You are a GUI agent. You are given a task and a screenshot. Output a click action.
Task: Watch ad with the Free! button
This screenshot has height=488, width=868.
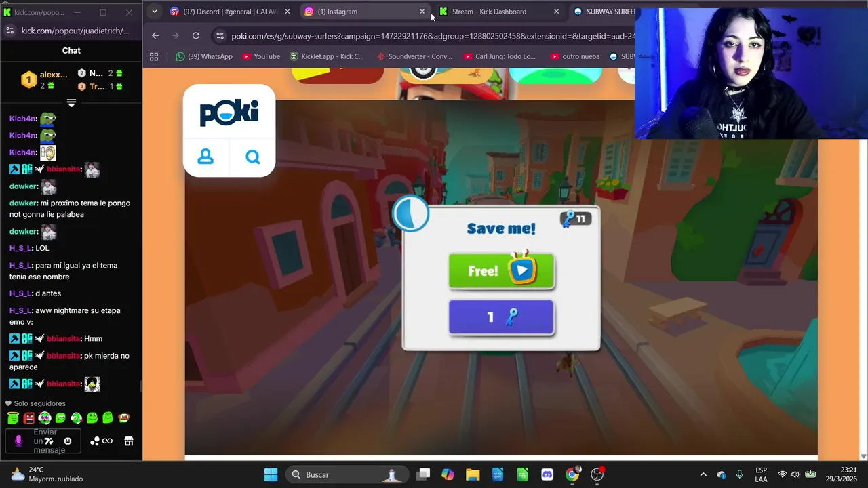(501, 271)
